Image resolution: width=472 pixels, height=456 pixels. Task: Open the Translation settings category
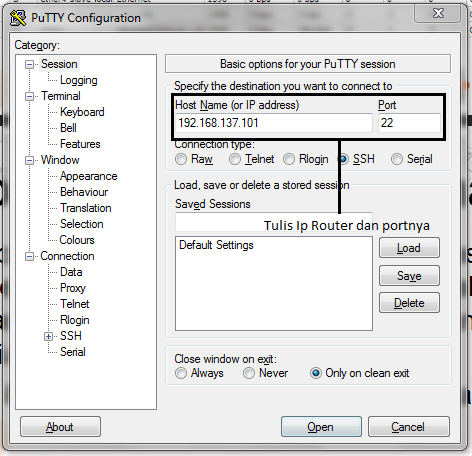coord(86,208)
